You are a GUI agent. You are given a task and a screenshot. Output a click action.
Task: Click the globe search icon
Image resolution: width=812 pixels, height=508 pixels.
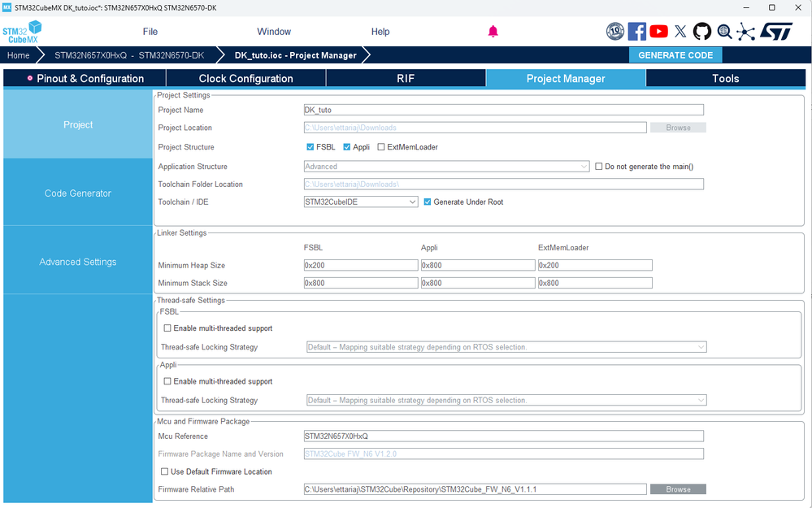[724, 32]
